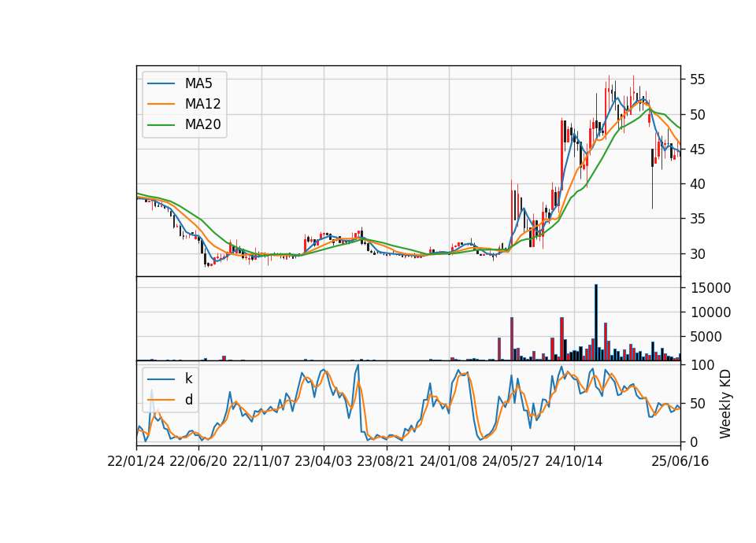Click the 23/04/03 date tick label
The height and width of the screenshot is (543, 756).
pyautogui.click(x=324, y=461)
